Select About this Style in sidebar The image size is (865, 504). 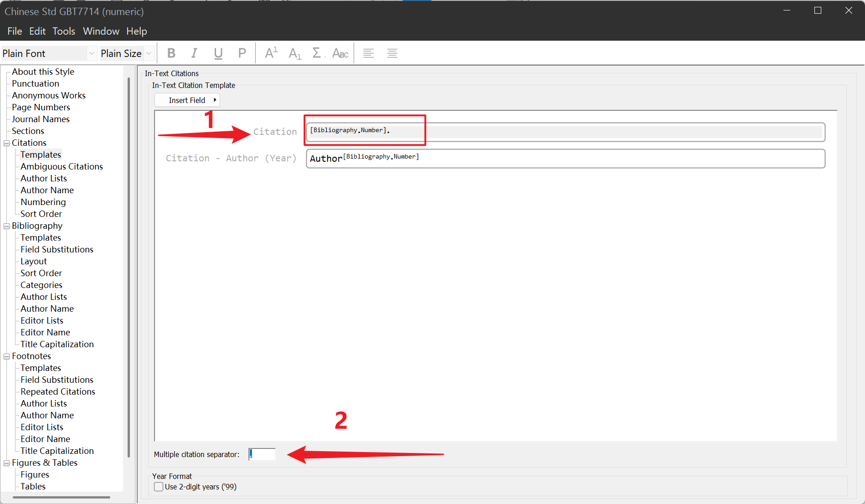click(x=43, y=72)
